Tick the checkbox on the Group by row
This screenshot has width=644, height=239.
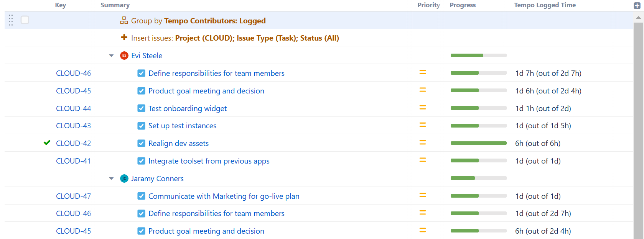click(25, 20)
